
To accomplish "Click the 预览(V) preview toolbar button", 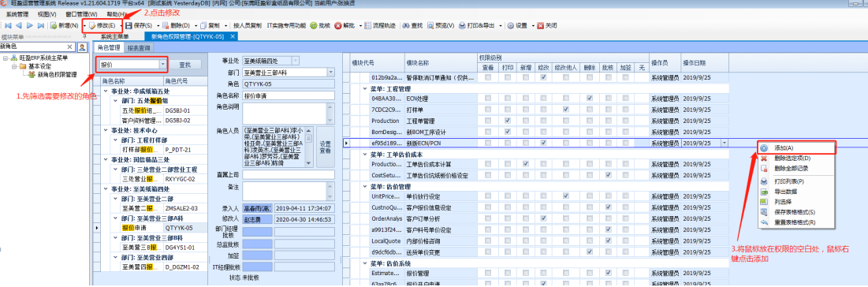I will (441, 25).
